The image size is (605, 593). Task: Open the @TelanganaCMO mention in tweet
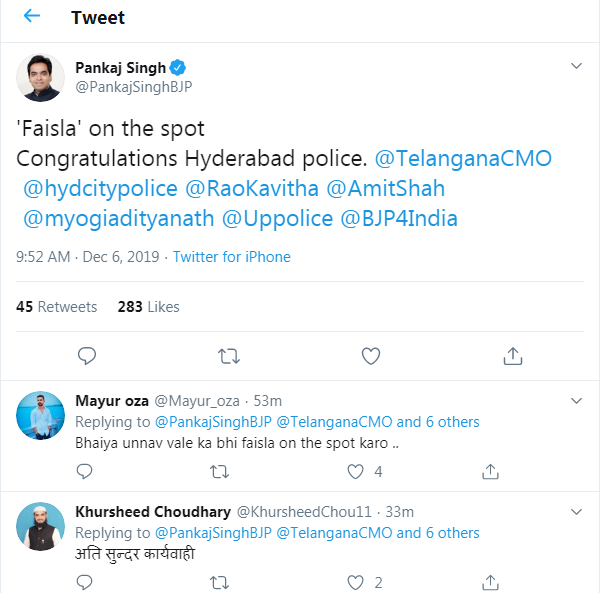pyautogui.click(x=462, y=158)
